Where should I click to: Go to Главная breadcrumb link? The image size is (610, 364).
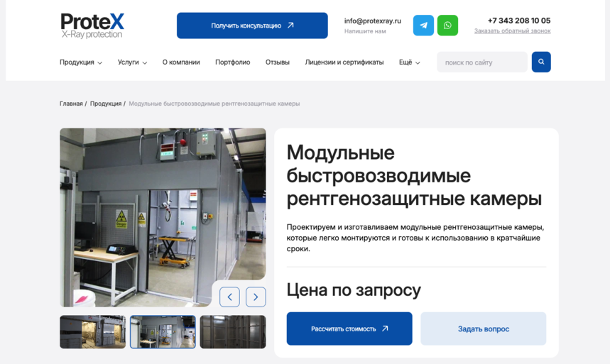point(71,104)
